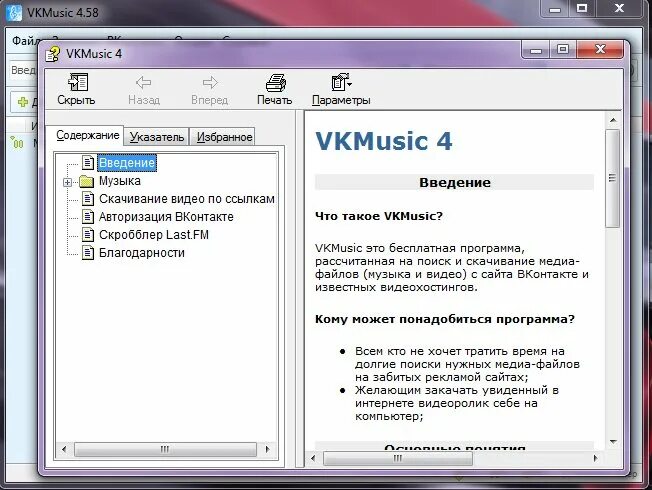Image resolution: width=652 pixels, height=490 pixels.
Task: Open the Параметры options icon
Action: 341,82
